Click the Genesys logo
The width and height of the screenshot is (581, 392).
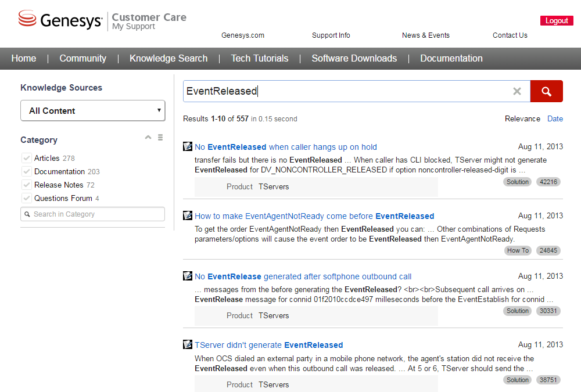tap(60, 20)
